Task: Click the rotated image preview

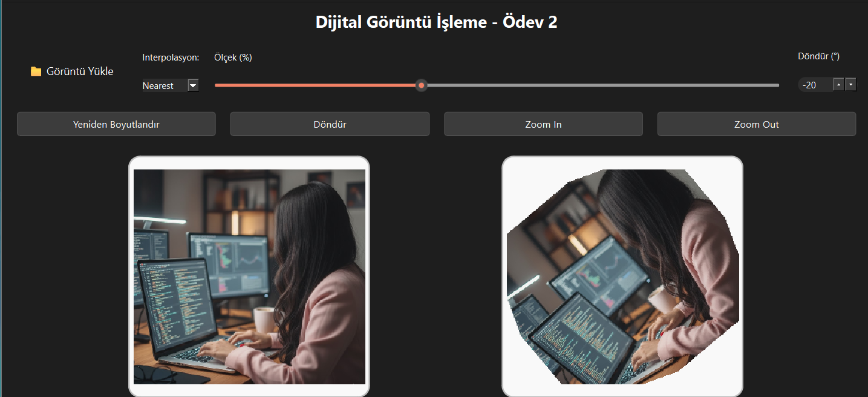Action: (x=622, y=277)
